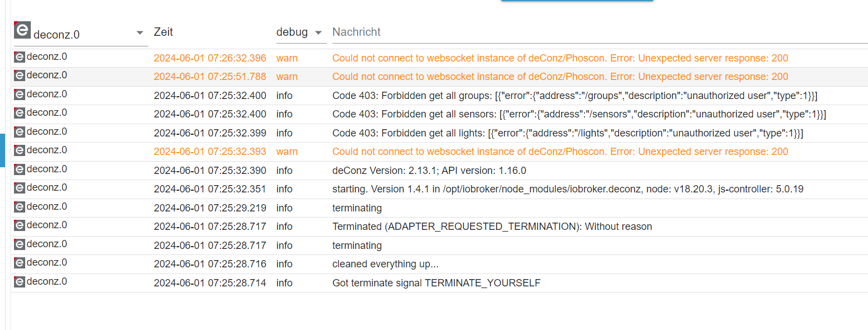Click the ADAPTER_REQUESTED_TERMINATION log message
868x330 pixels.
click(x=492, y=227)
